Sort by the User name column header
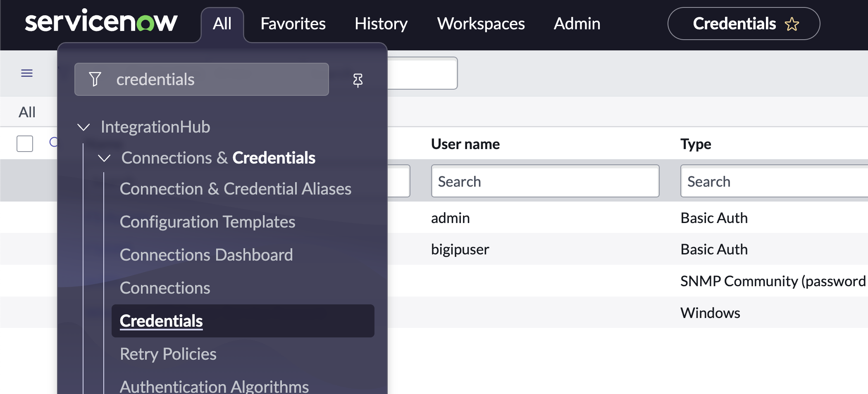This screenshot has width=868, height=394. click(x=465, y=144)
